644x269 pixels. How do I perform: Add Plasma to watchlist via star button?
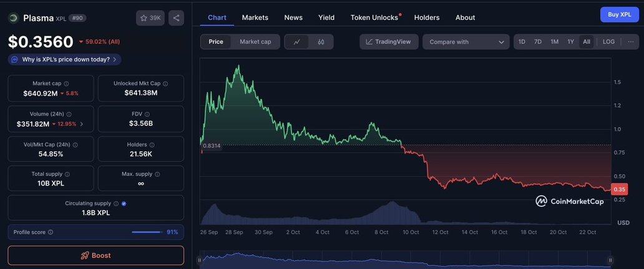150,18
